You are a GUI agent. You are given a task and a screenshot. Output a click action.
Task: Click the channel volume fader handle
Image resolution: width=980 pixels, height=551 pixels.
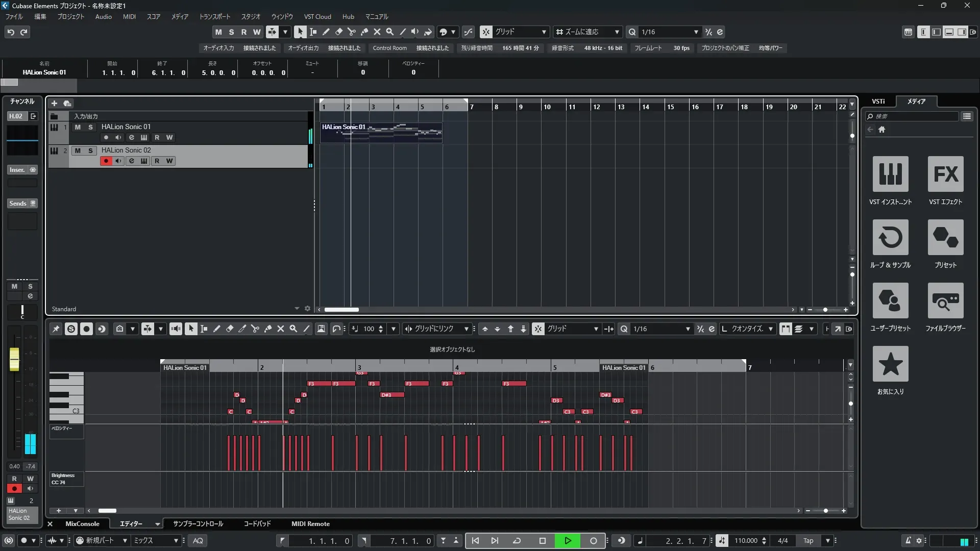14,359
